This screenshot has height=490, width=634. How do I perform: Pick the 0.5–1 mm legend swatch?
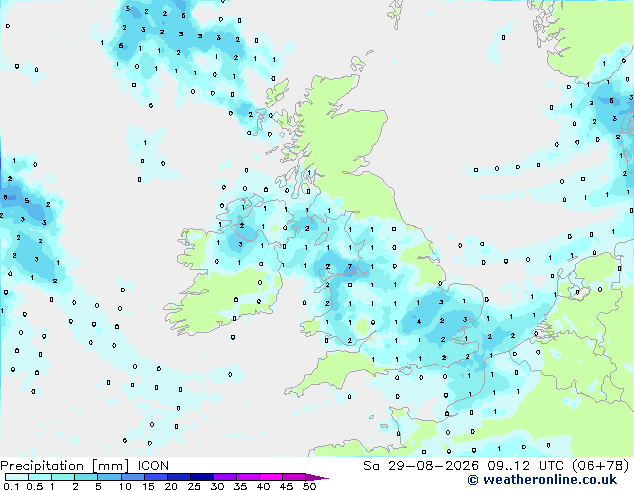point(40,477)
